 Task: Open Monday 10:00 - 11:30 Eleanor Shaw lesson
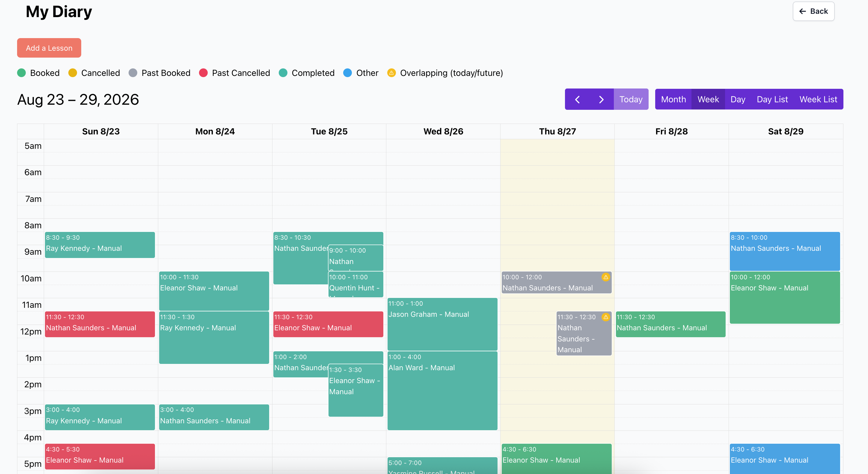click(x=214, y=291)
